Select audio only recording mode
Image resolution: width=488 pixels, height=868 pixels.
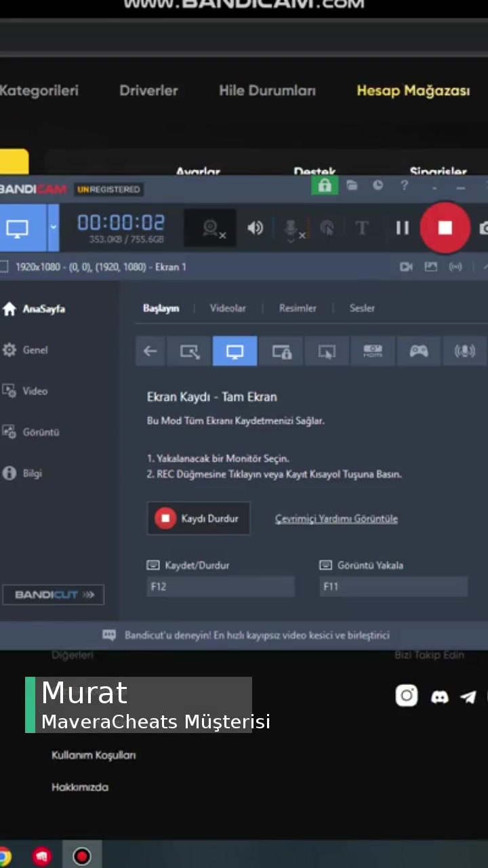[x=464, y=351]
